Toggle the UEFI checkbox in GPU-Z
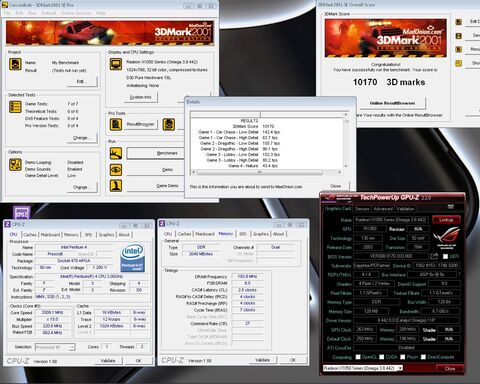The width and height of the screenshot is (480, 384). [445, 256]
